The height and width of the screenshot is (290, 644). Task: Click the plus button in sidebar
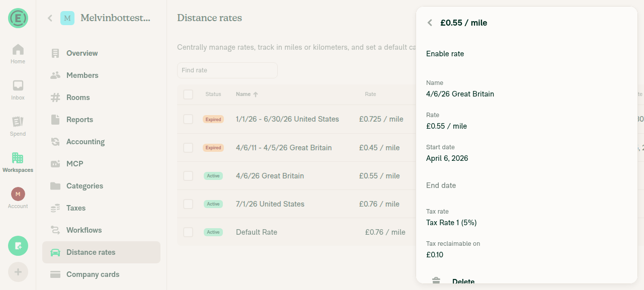point(18,272)
